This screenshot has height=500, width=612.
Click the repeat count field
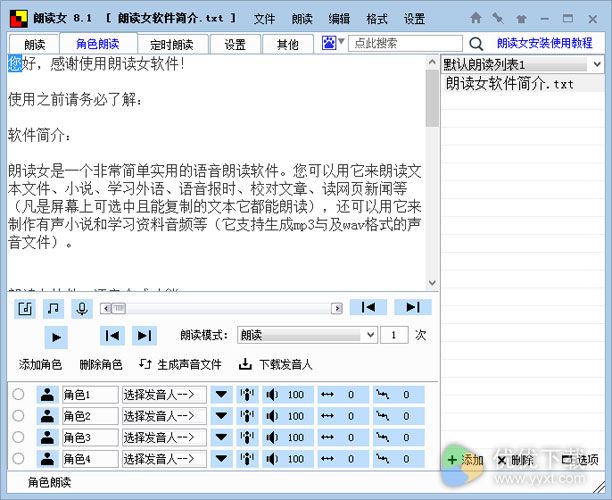[x=394, y=335]
